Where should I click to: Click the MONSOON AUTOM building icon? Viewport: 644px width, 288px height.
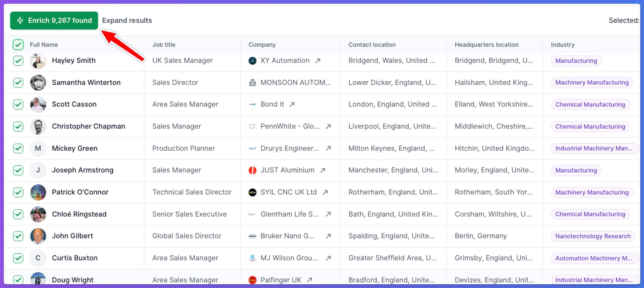(253, 82)
